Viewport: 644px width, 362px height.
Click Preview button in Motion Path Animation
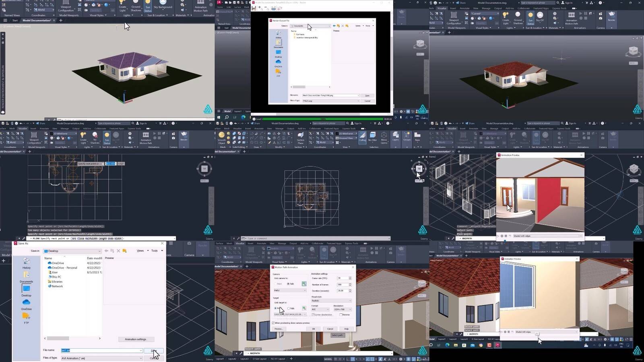tap(278, 329)
